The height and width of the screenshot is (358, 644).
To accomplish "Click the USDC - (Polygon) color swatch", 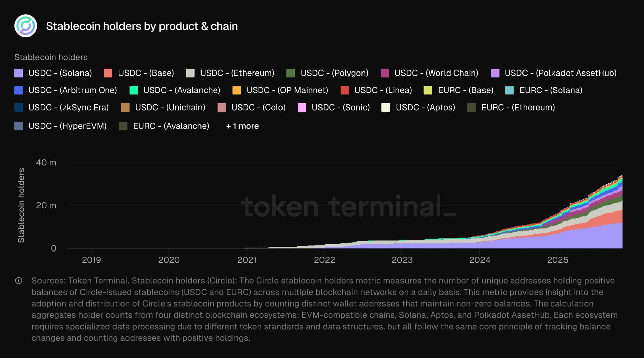I will 291,73.
